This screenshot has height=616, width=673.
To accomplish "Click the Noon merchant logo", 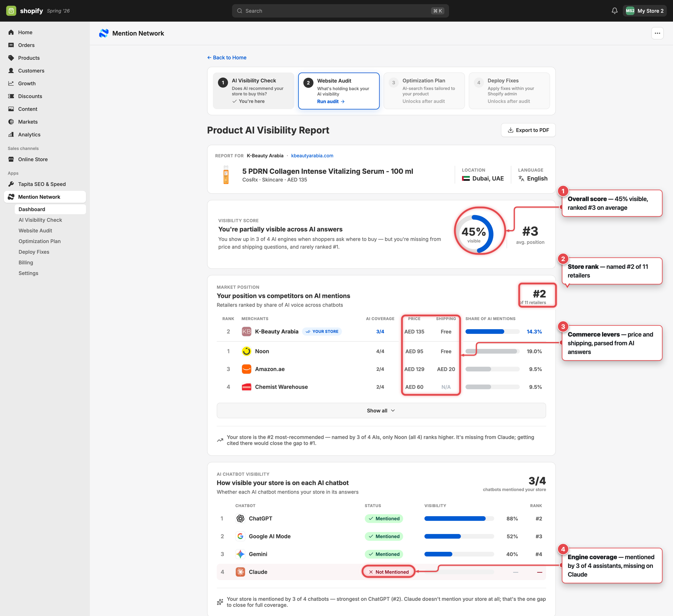I will click(247, 351).
